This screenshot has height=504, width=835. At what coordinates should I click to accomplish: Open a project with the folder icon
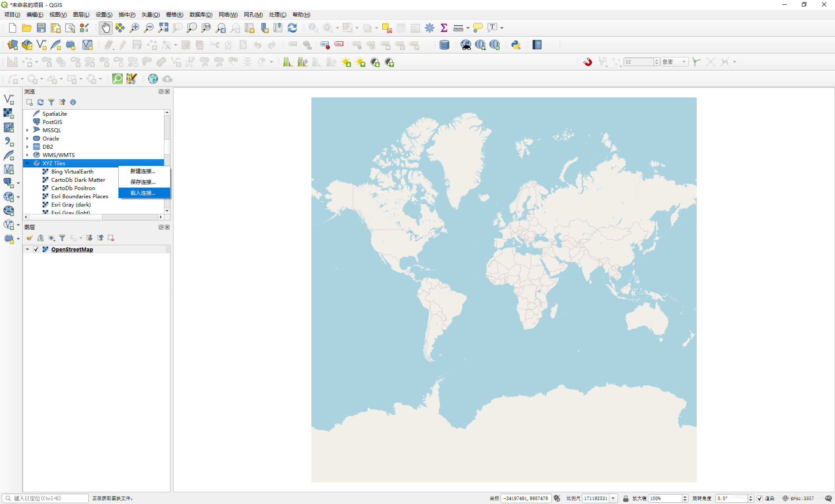pyautogui.click(x=27, y=28)
